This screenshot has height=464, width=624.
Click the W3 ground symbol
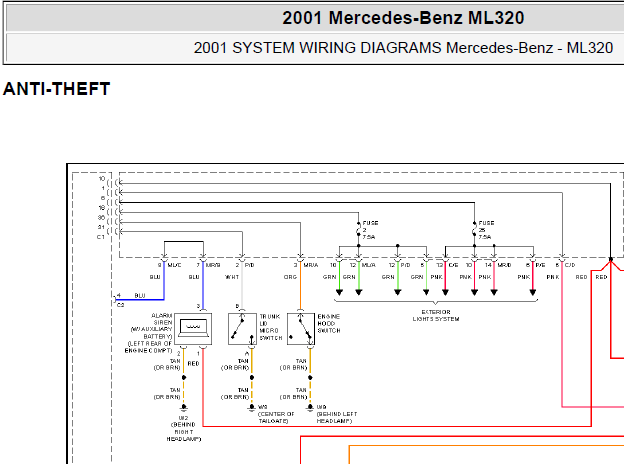tap(252, 407)
